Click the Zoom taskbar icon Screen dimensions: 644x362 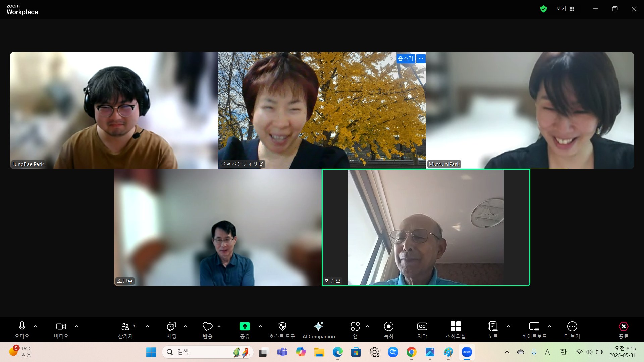(467, 352)
